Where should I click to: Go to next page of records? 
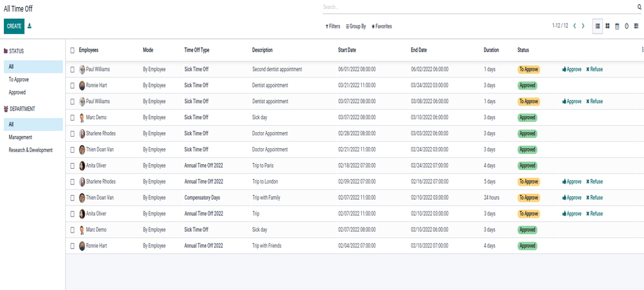[x=583, y=26]
